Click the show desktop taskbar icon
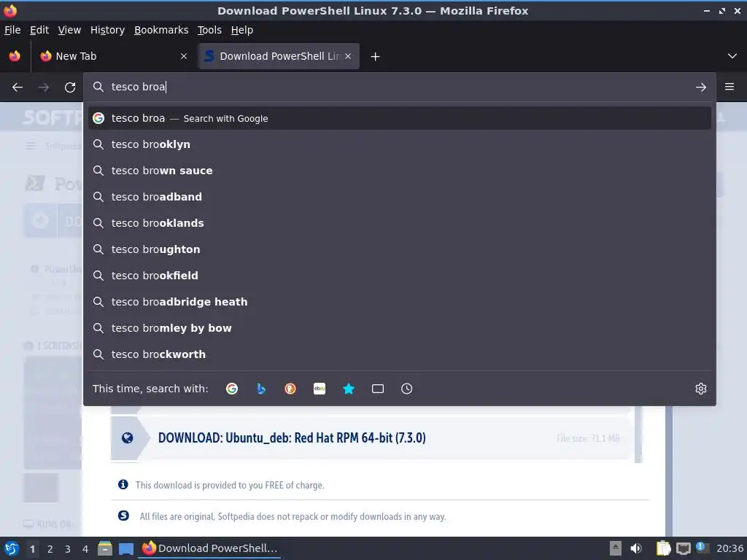Image resolution: width=747 pixels, height=560 pixels. coord(125,549)
